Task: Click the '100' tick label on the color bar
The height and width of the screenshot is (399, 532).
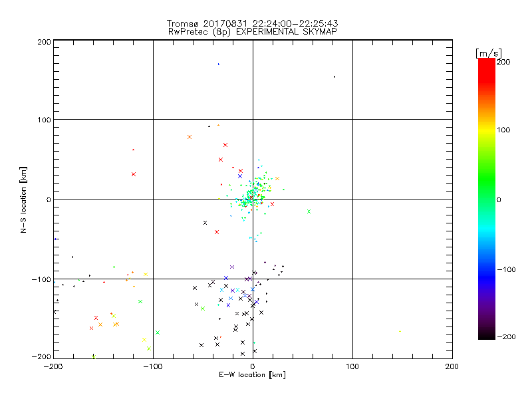Action: tap(503, 130)
